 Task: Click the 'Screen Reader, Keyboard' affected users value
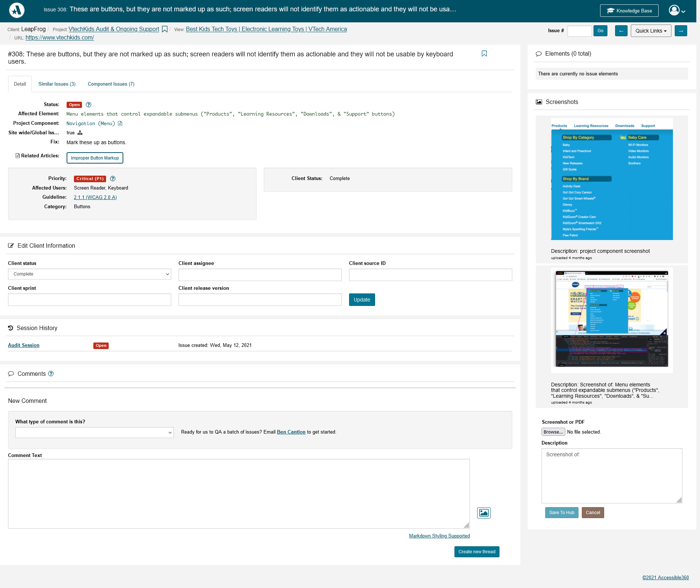click(101, 188)
